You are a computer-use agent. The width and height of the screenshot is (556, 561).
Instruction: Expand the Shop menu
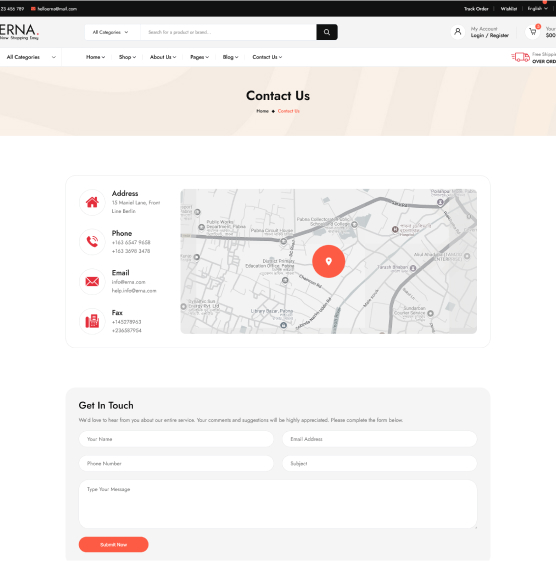tap(127, 57)
